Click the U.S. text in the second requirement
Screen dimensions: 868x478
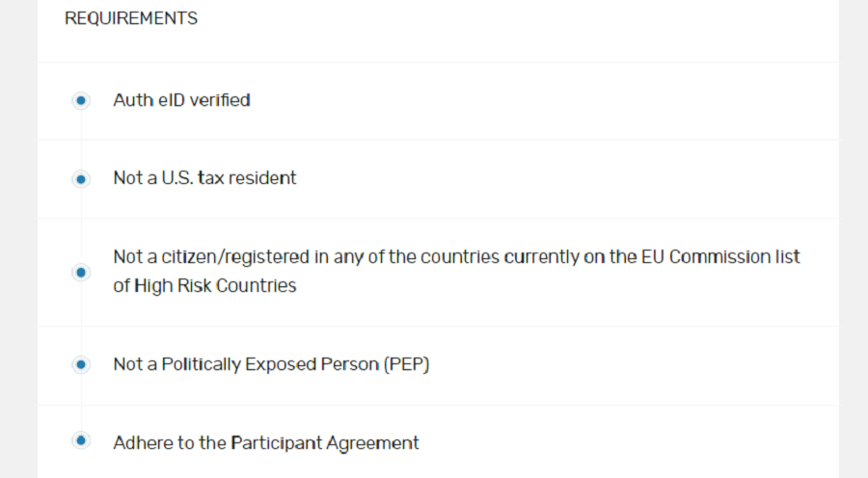point(176,178)
